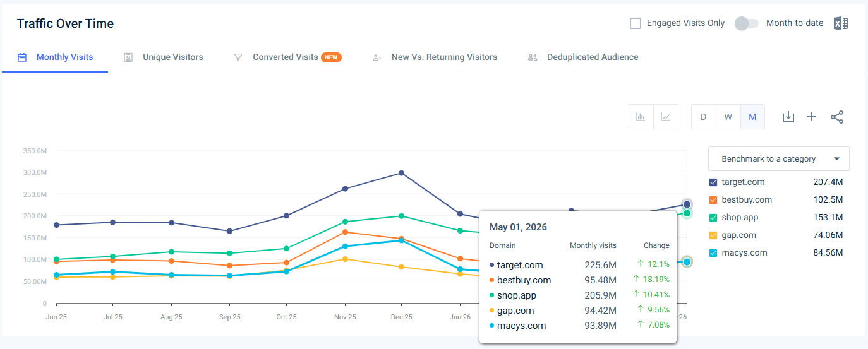Click bestbuy.com row in tooltip
868x349 pixels.
579,280
